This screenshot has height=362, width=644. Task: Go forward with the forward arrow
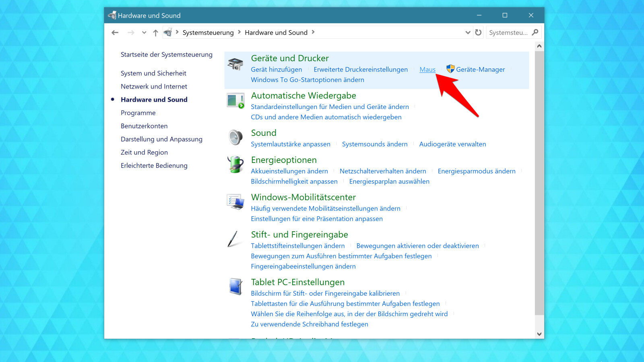pos(131,33)
